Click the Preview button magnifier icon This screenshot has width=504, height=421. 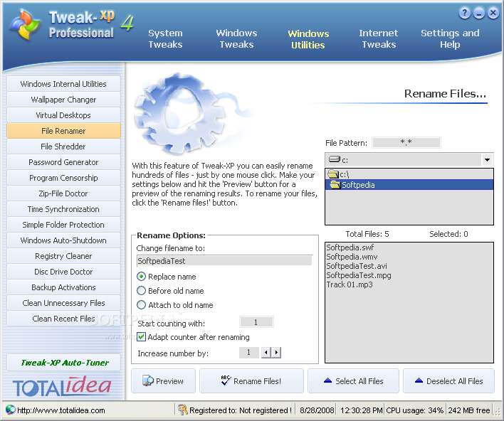[148, 380]
